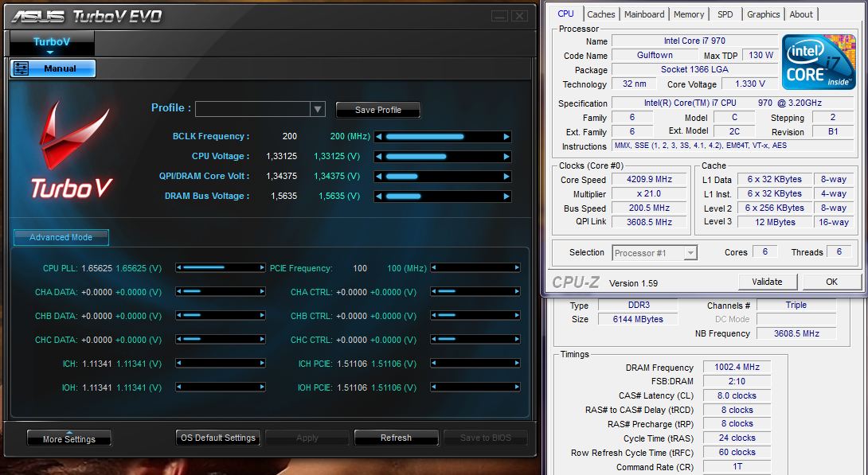Screen dimensions: 868x475
Task: Toggle Advanced Mode section
Action: (61, 237)
